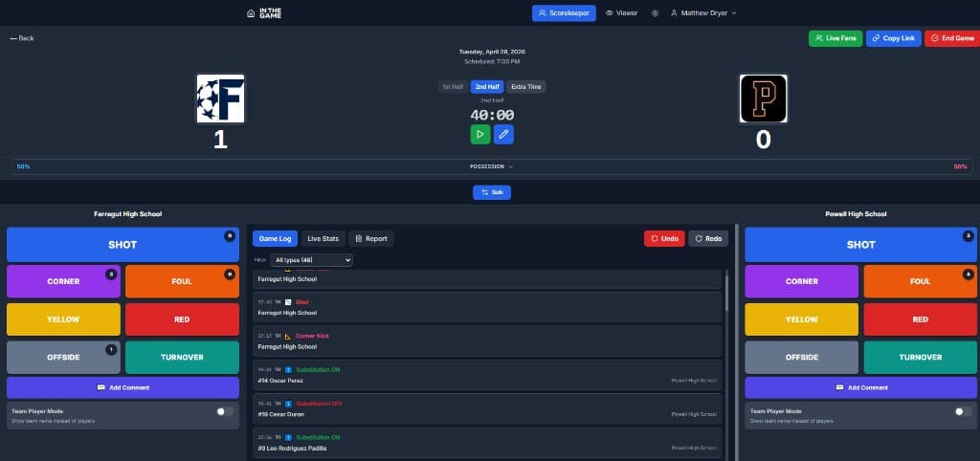Redo the last undone event
Image resolution: width=980 pixels, height=461 pixels.
pyautogui.click(x=708, y=238)
